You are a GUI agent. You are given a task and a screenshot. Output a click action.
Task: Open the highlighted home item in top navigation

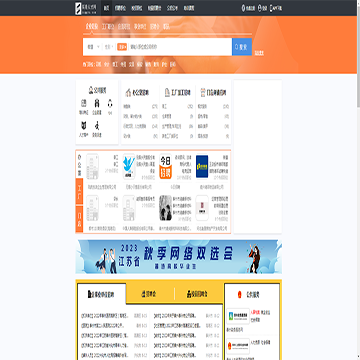tap(106, 8)
